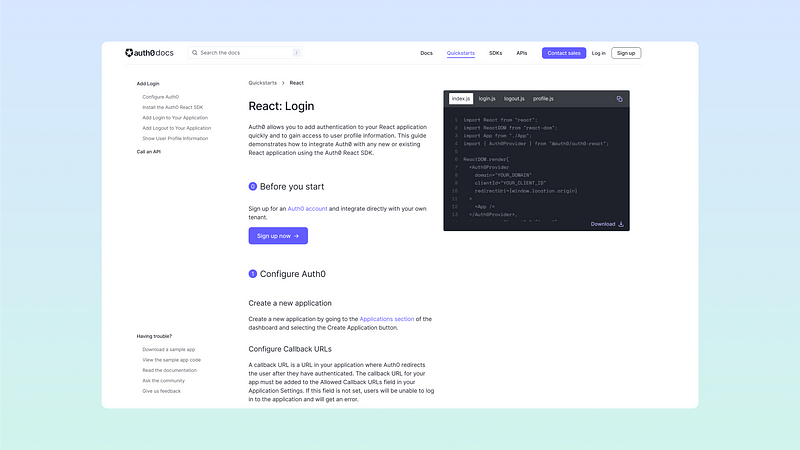
Task: Copy code with the clipboard icon
Action: click(619, 99)
